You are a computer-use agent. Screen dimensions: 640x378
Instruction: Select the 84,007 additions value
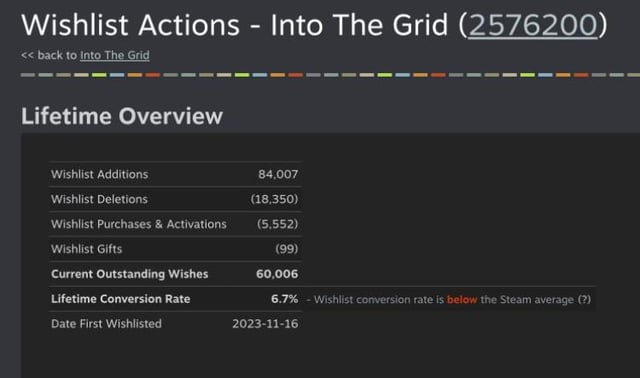pos(278,174)
